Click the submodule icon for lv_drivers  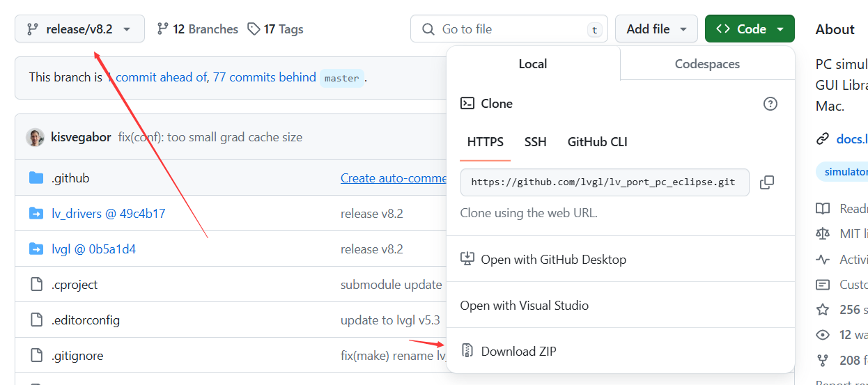coord(36,214)
